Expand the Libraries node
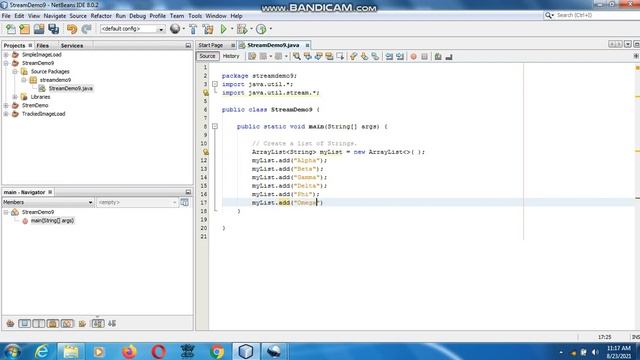 coord(15,97)
